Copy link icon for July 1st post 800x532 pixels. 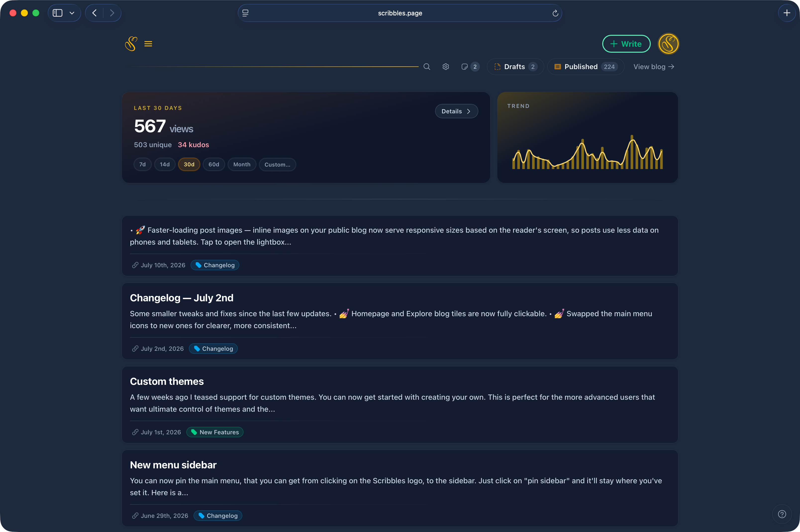pyautogui.click(x=135, y=432)
